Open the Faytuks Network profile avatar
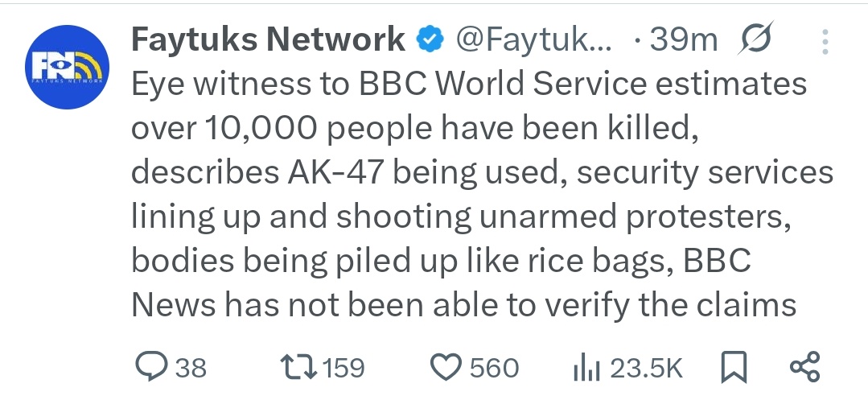This screenshot has width=868, height=396. (68, 68)
